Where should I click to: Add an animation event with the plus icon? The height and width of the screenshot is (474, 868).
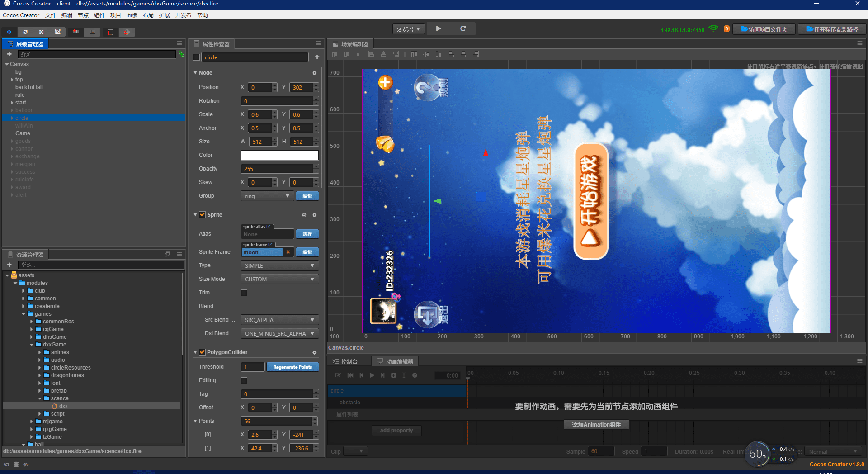[x=393, y=375]
